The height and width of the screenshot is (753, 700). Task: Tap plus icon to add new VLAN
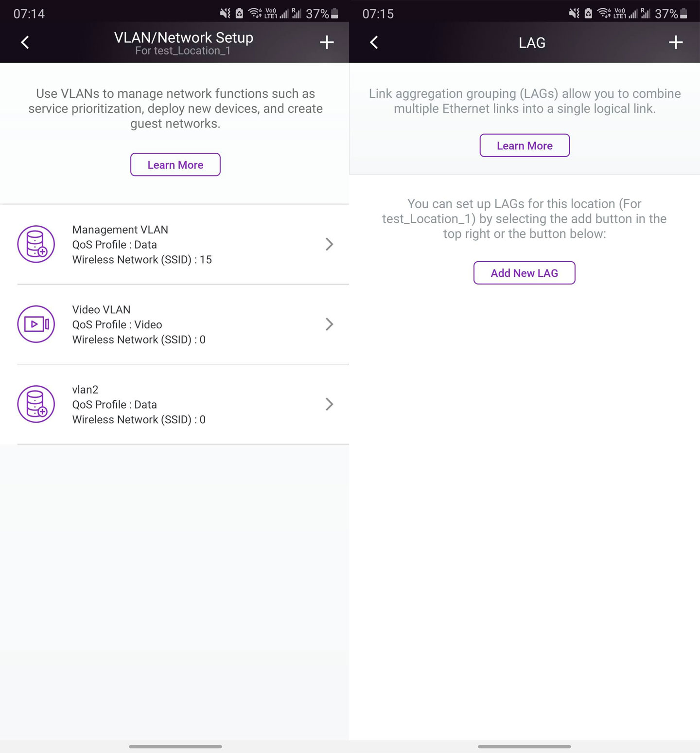tap(327, 42)
